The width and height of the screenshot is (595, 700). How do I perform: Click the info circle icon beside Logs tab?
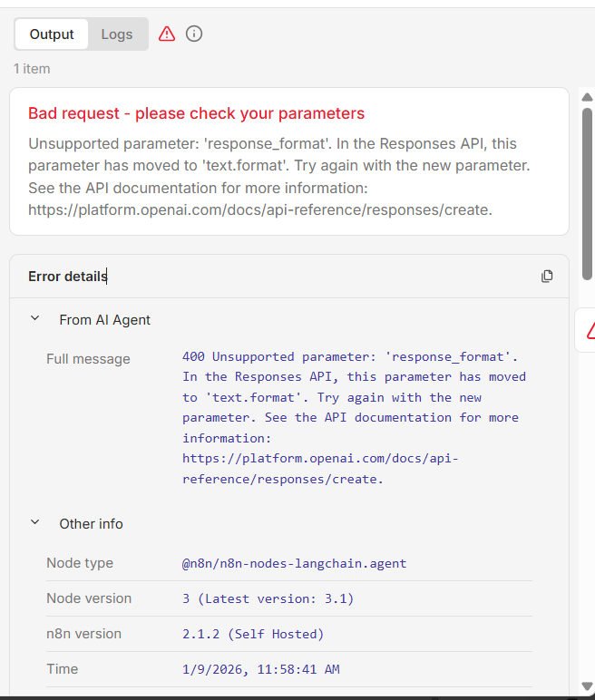coord(194,34)
